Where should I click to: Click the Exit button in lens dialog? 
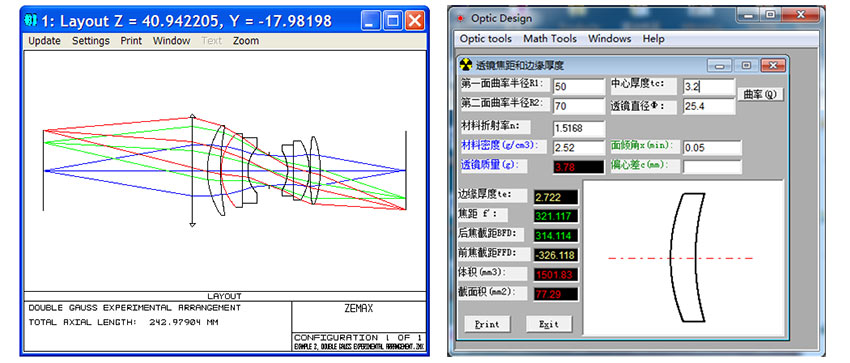point(549,324)
